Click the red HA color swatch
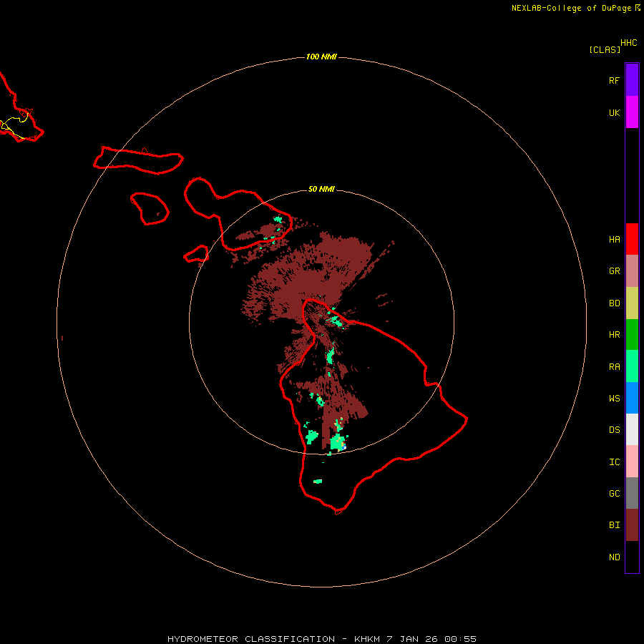 [632, 239]
